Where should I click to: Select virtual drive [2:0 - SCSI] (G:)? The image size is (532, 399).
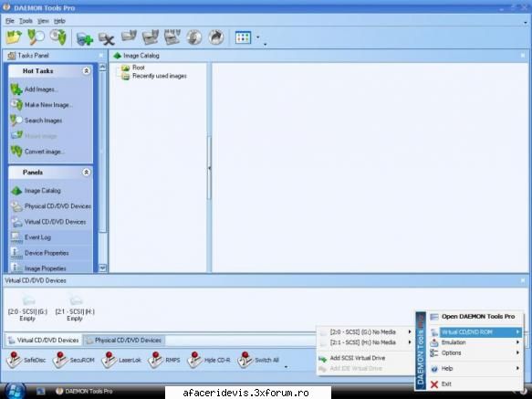[x=27, y=308]
